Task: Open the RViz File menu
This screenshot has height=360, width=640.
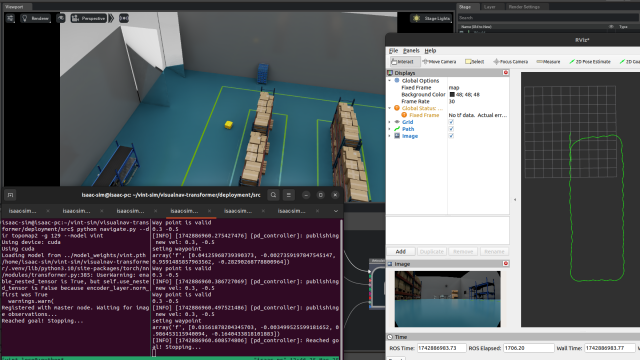Action: [393, 51]
